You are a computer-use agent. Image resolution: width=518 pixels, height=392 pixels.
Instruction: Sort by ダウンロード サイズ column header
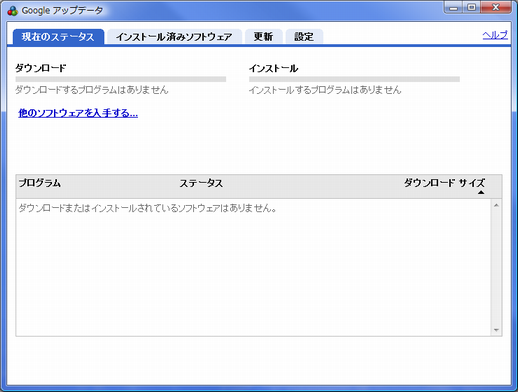coord(444,183)
